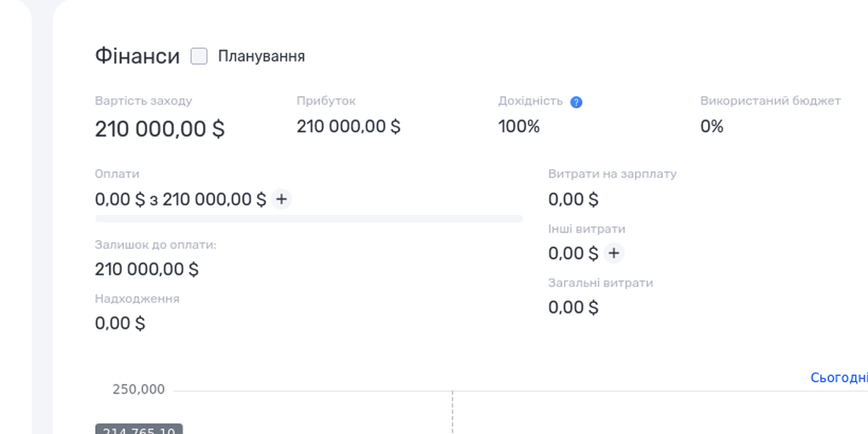Select the Витрати на зарплату value 0,00 $
This screenshot has width=868, height=434.
click(573, 199)
